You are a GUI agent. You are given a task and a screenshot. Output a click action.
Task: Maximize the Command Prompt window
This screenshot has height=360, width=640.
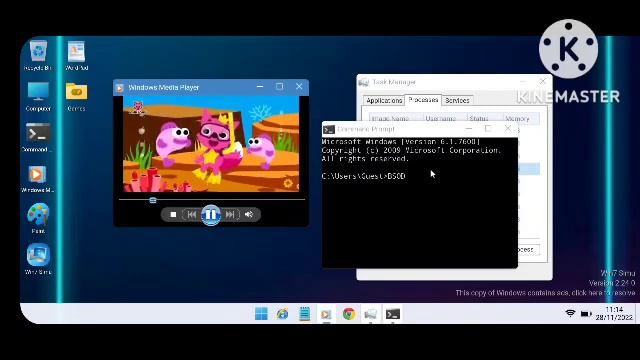coord(488,129)
